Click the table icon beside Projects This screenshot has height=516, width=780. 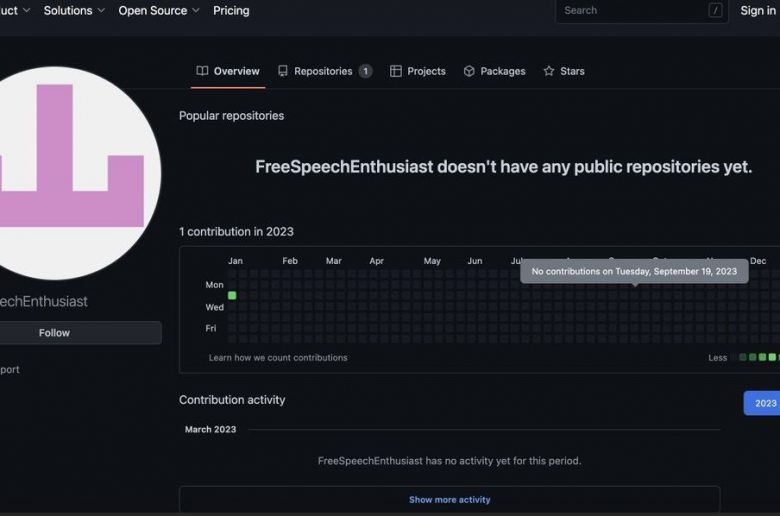[396, 71]
